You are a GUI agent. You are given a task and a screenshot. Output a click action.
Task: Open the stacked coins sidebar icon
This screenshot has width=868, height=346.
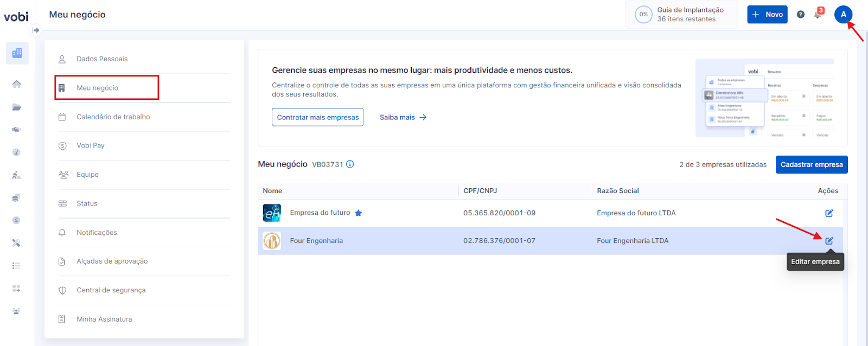[17, 198]
